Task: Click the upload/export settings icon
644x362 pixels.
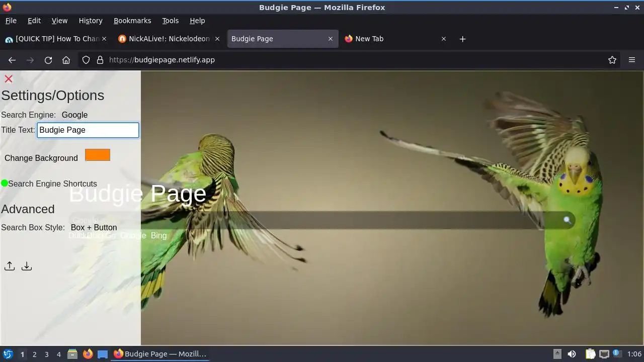Action: pos(10,266)
